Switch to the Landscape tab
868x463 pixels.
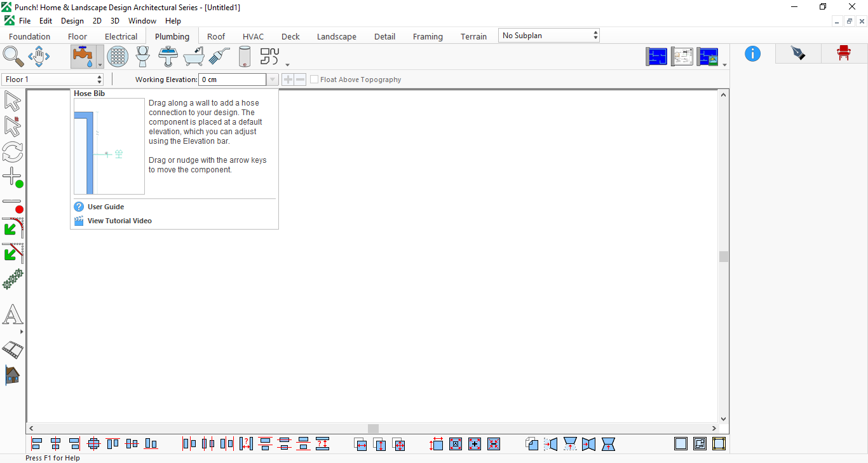point(337,36)
